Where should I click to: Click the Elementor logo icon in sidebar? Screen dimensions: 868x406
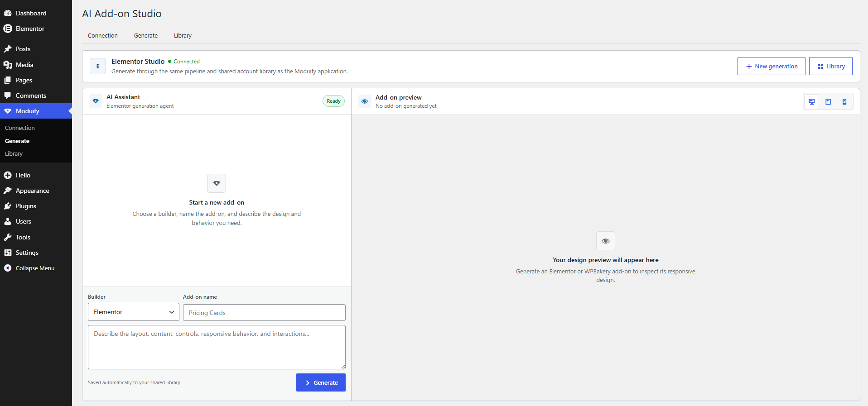pos(8,29)
